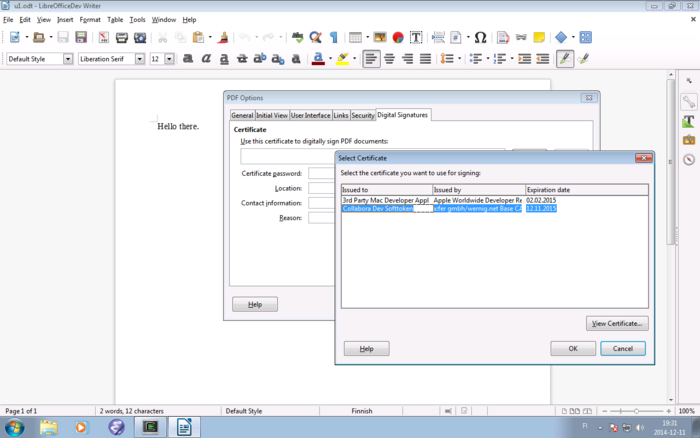The height and width of the screenshot is (438, 700).
Task: Click the View Certificate... button
Action: (618, 323)
